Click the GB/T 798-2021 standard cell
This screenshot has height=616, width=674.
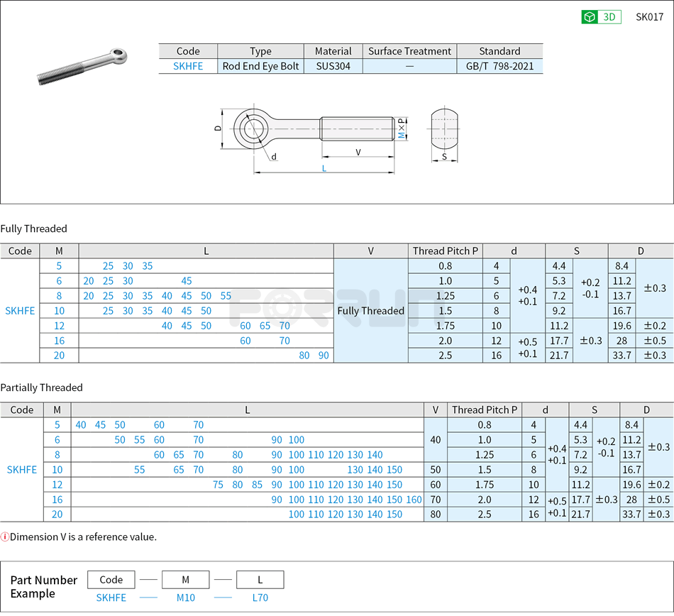coord(499,65)
